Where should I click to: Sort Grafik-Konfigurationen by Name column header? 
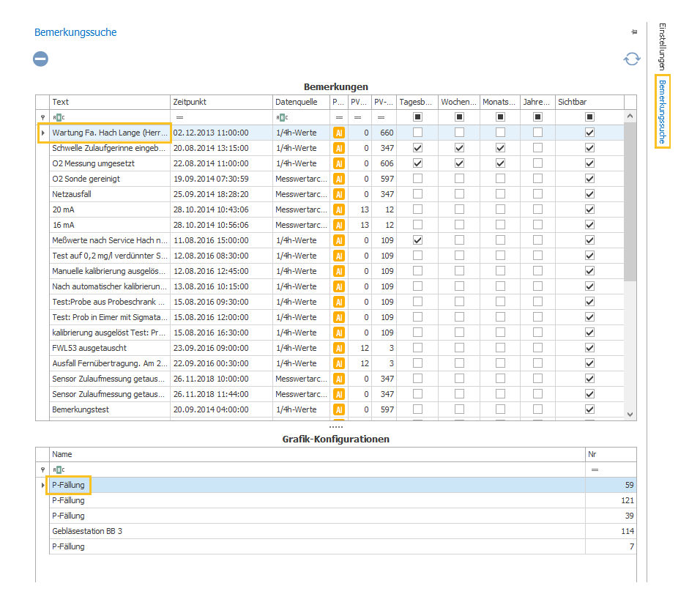tap(317, 455)
